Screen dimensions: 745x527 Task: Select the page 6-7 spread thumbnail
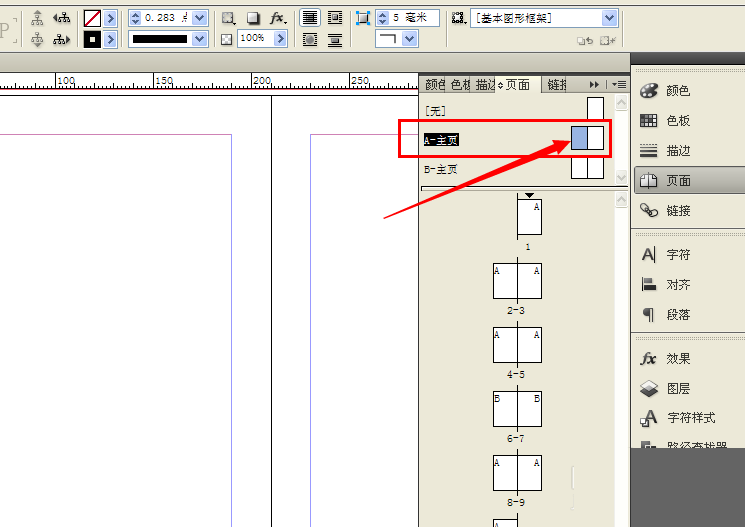coord(517,410)
